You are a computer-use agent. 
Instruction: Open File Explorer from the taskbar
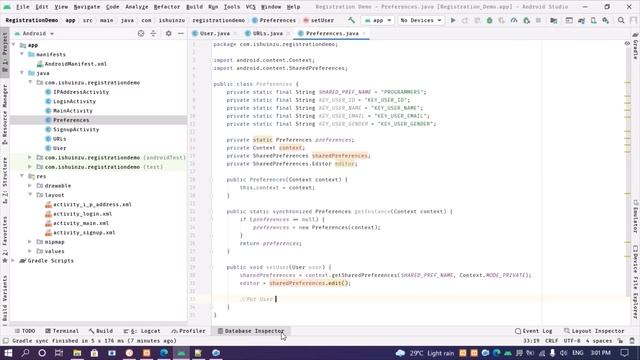(77, 353)
